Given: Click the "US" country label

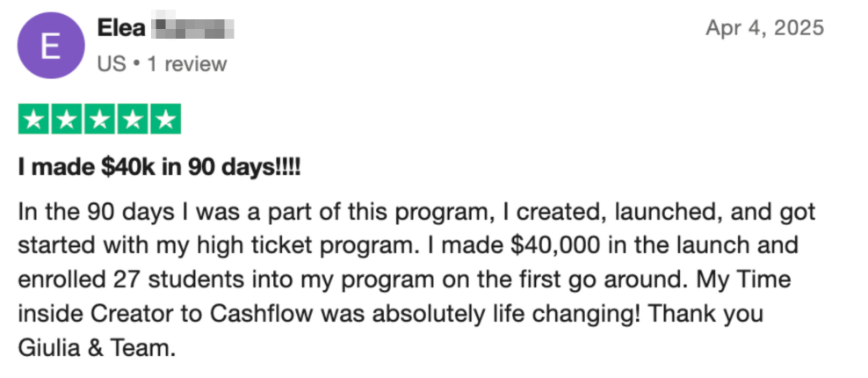Looking at the screenshot, I should 110,63.
